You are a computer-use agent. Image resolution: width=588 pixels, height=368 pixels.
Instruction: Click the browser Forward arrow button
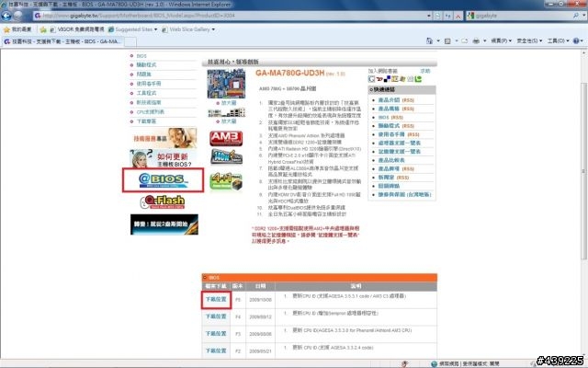click(x=18, y=16)
